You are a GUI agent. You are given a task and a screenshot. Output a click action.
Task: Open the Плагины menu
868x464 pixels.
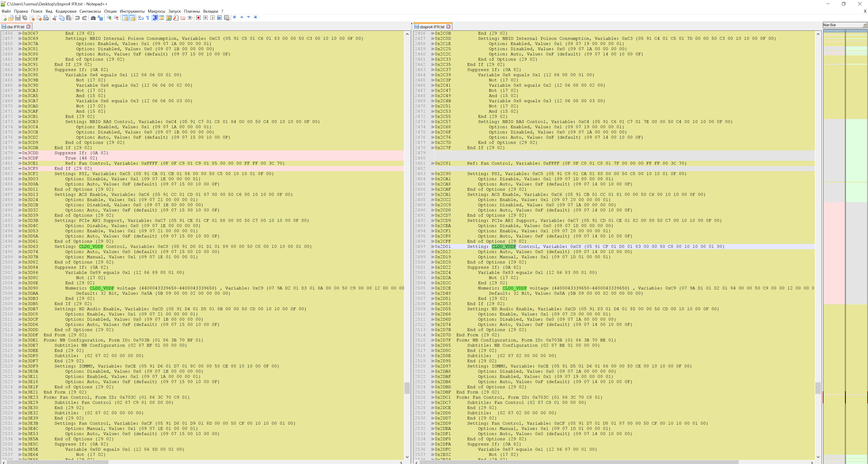(192, 11)
